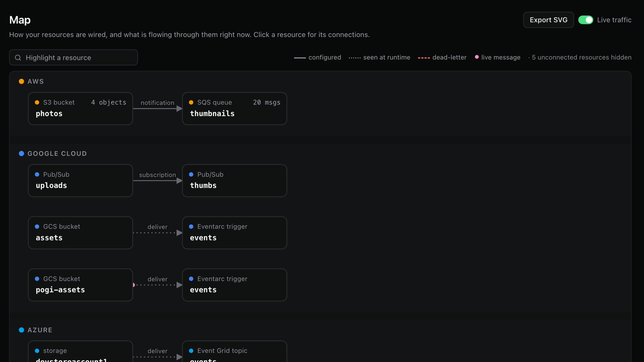Image resolution: width=644 pixels, height=362 pixels.
Task: Click the Azure group heading
Action: coord(40,330)
